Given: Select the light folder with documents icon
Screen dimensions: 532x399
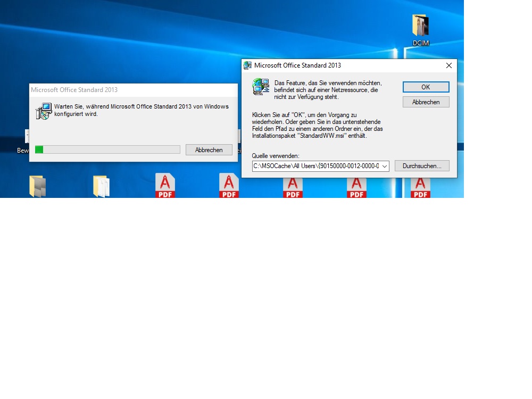Looking at the screenshot, I should [x=102, y=186].
